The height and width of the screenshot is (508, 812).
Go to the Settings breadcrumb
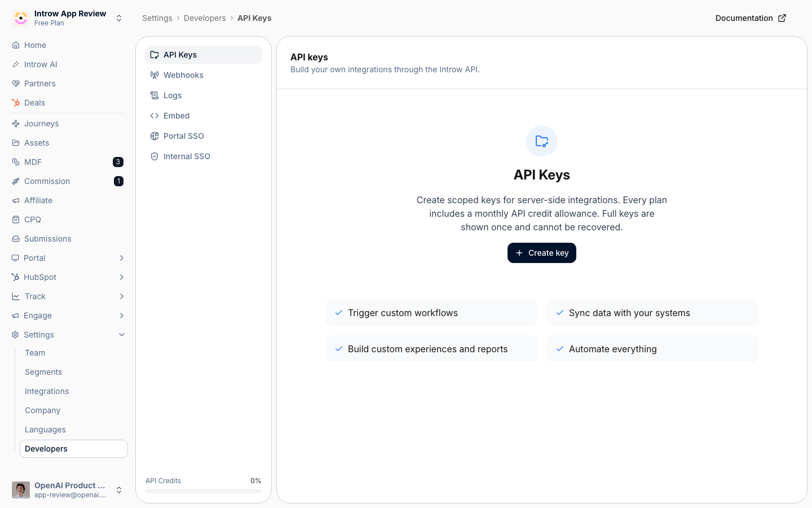click(157, 18)
